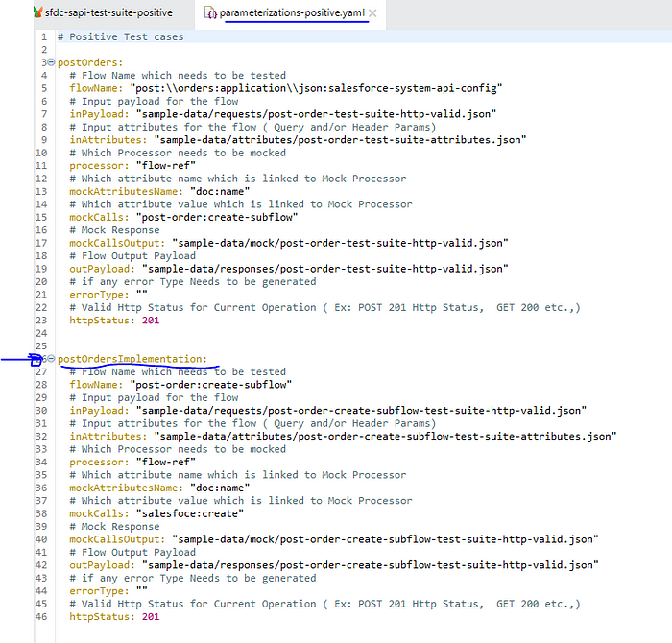Click the outPayload path for post-order-create-subflow responses
Screen dimensions: 672x643
tap(370, 565)
